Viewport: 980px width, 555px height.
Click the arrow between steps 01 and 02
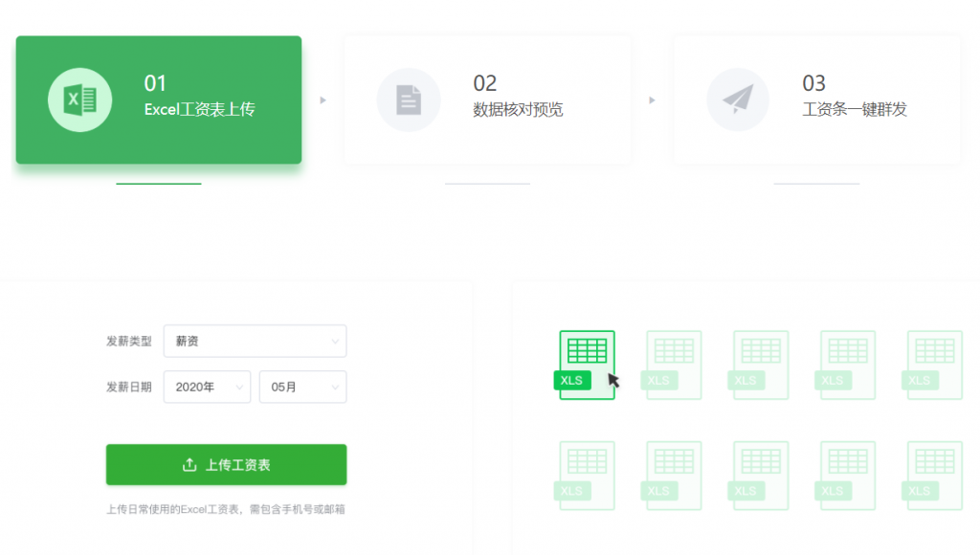pyautogui.click(x=323, y=100)
